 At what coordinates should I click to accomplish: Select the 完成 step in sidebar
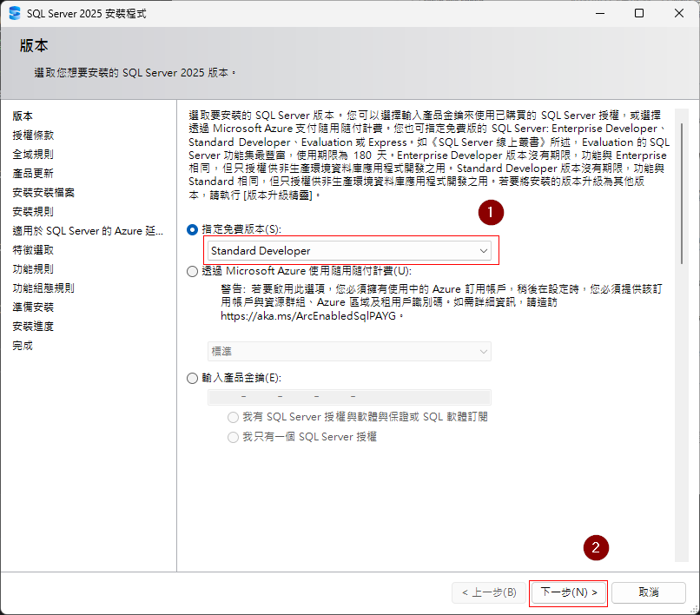[x=23, y=346]
